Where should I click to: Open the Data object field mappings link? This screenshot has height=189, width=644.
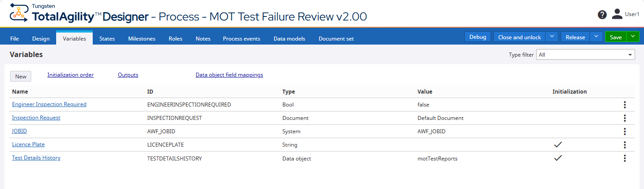(229, 75)
